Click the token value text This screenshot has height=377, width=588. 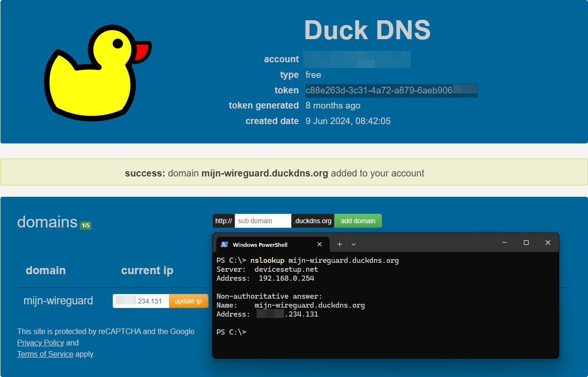[x=391, y=90]
